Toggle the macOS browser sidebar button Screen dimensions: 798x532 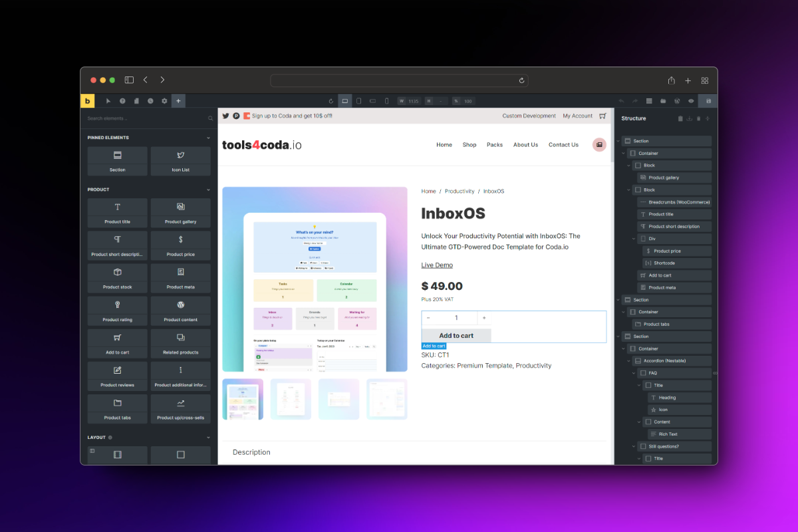point(129,80)
